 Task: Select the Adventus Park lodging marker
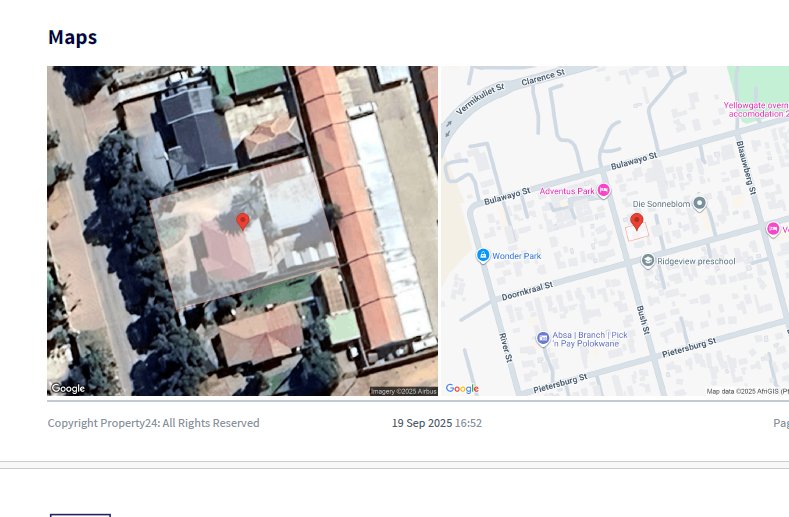(x=604, y=190)
